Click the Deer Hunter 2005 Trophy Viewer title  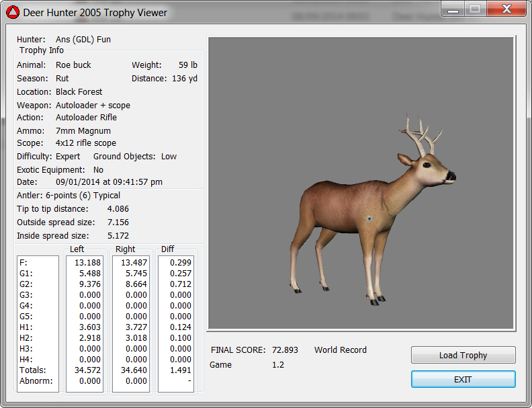pyautogui.click(x=95, y=12)
